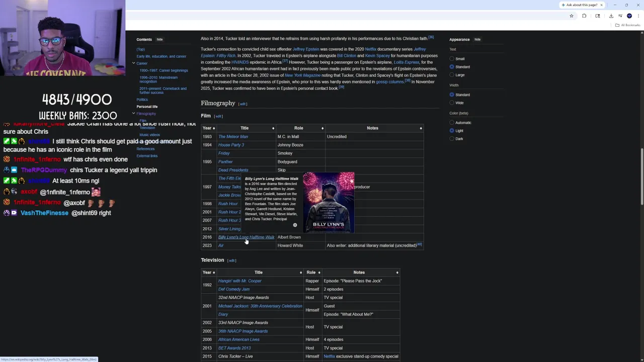Open the Chrome downloads icon
644x362 pixels.
coord(610,16)
